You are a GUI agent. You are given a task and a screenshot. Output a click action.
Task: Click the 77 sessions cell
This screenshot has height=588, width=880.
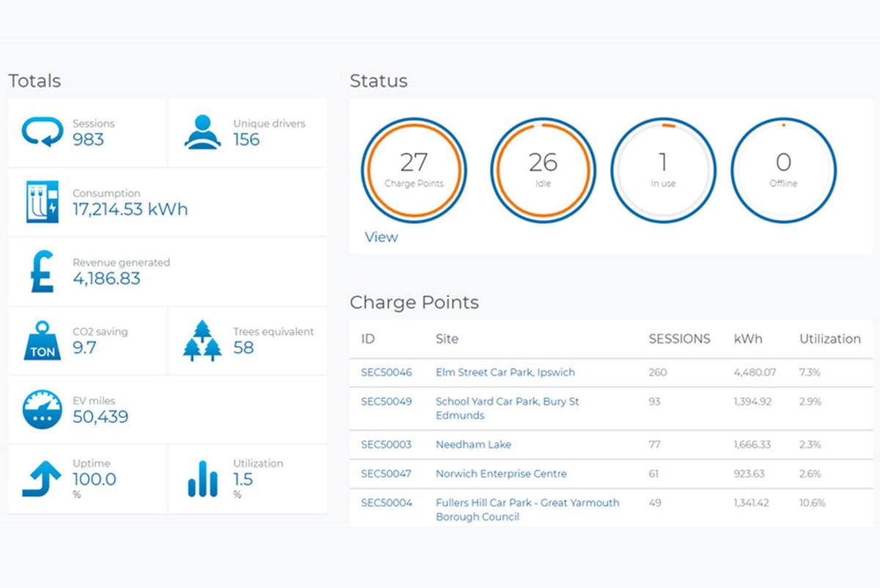coord(654,444)
